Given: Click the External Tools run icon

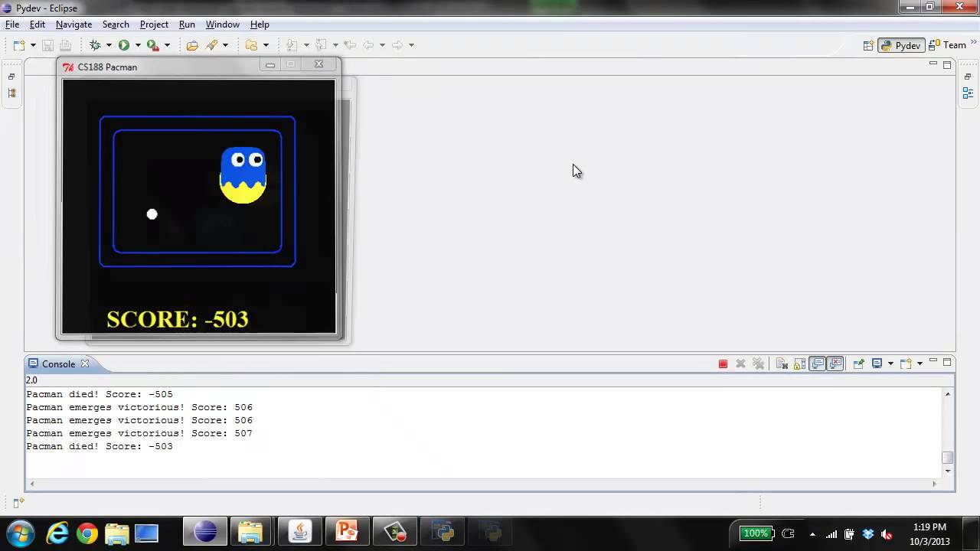Looking at the screenshot, I should point(153,45).
